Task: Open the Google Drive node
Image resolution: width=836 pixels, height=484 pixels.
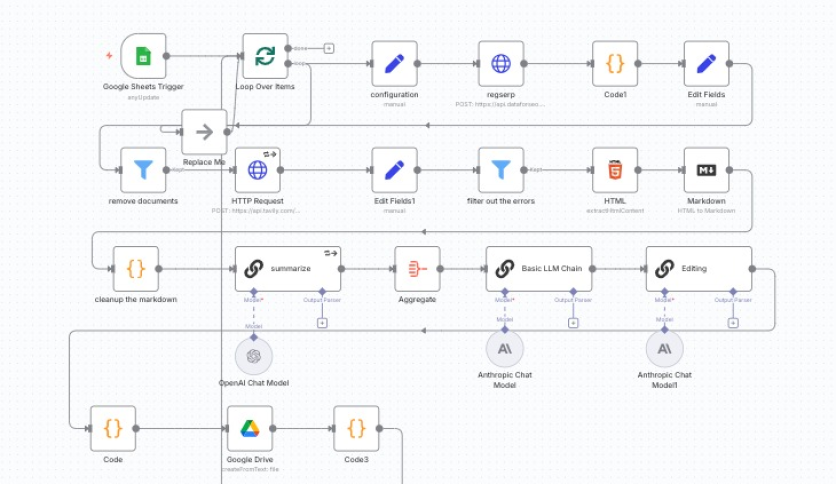Action: tap(250, 428)
